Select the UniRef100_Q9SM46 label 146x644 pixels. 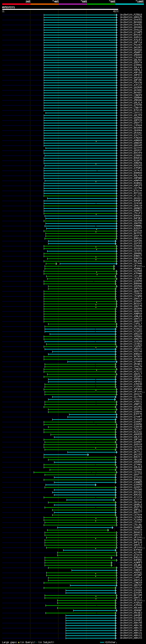pyautogui.click(x=131, y=286)
